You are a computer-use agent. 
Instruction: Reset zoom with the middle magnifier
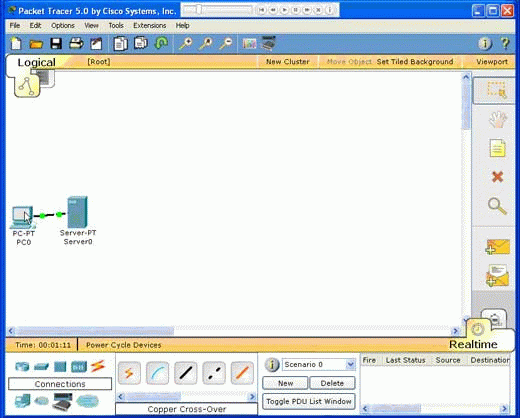click(x=206, y=44)
